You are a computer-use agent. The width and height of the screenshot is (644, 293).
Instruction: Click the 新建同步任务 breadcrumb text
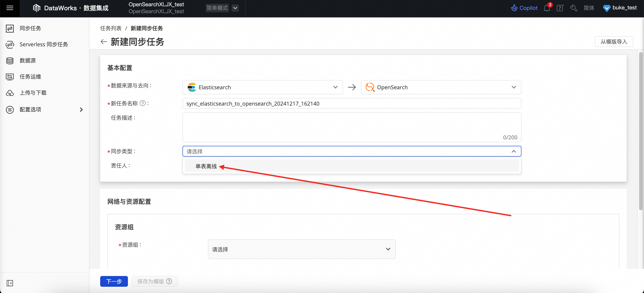(x=147, y=28)
